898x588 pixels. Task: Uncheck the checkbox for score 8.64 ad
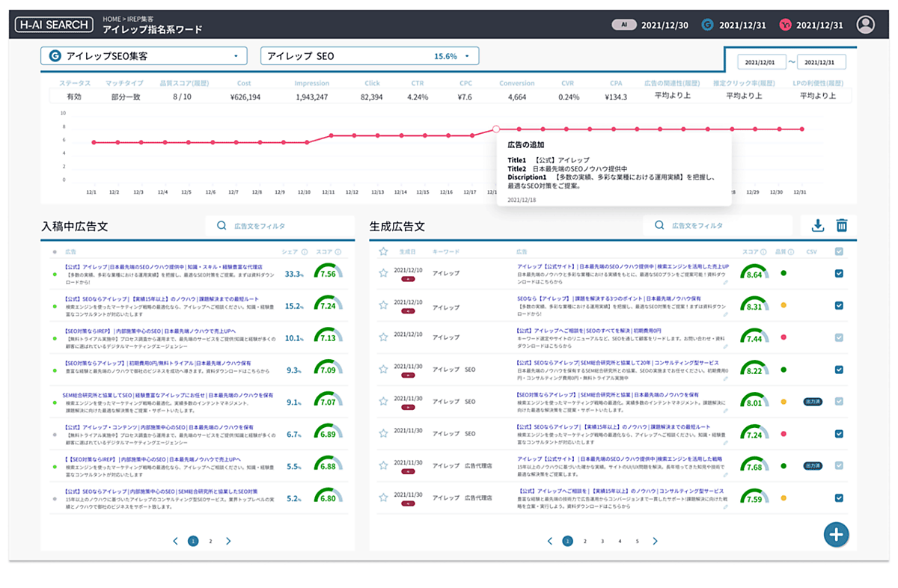839,274
